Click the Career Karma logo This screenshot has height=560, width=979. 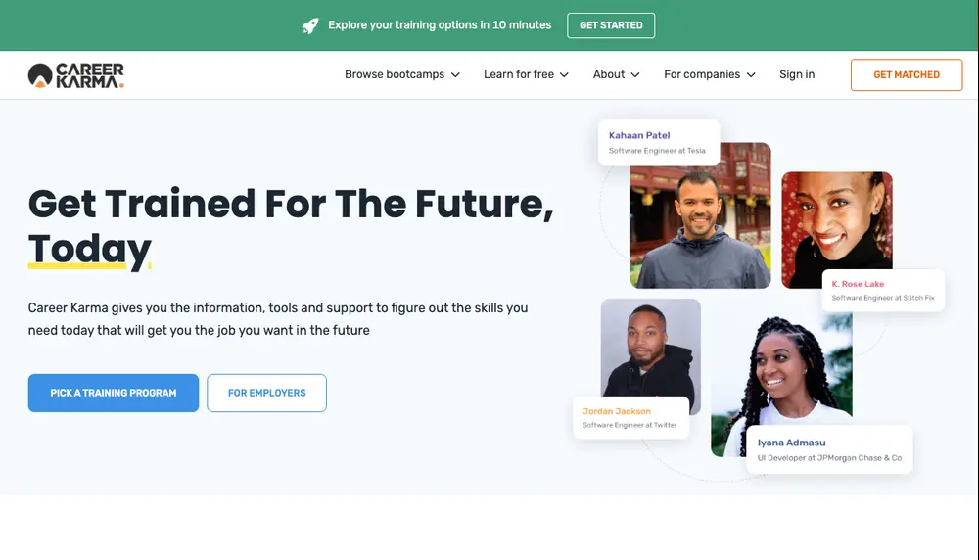pos(76,74)
